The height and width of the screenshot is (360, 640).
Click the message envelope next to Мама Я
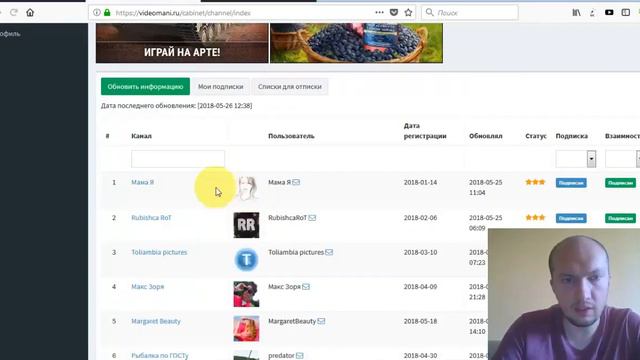coord(296,182)
